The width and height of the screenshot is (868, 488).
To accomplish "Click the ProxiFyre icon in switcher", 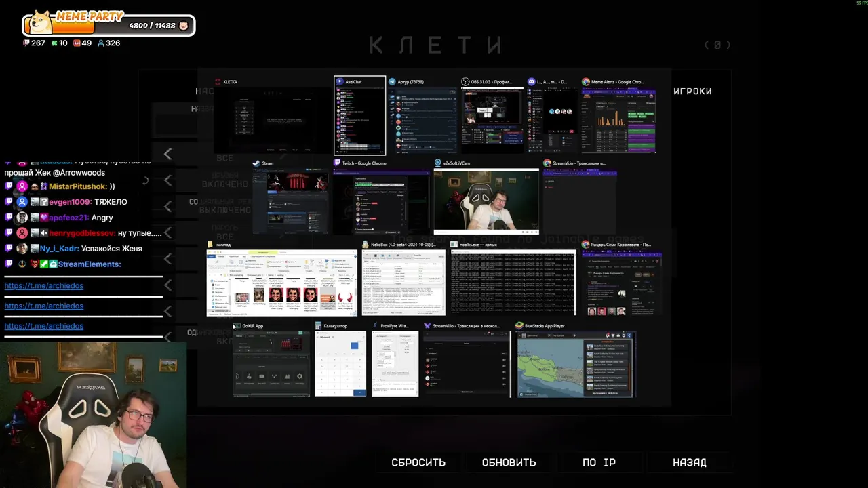I will 375,326.
